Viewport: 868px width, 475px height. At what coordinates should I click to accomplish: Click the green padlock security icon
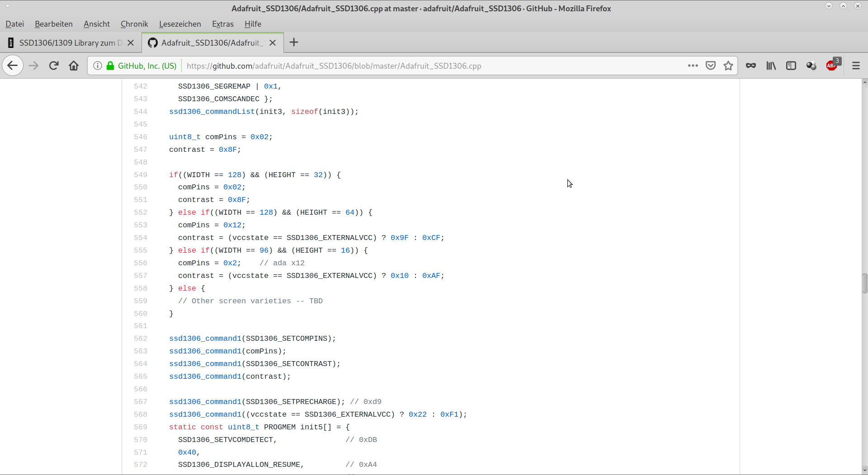coord(110,66)
